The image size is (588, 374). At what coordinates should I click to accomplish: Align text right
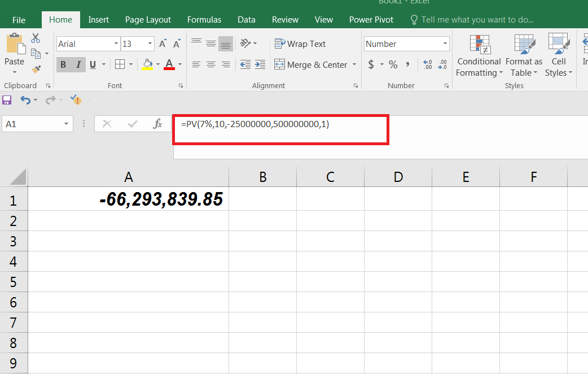[x=226, y=64]
